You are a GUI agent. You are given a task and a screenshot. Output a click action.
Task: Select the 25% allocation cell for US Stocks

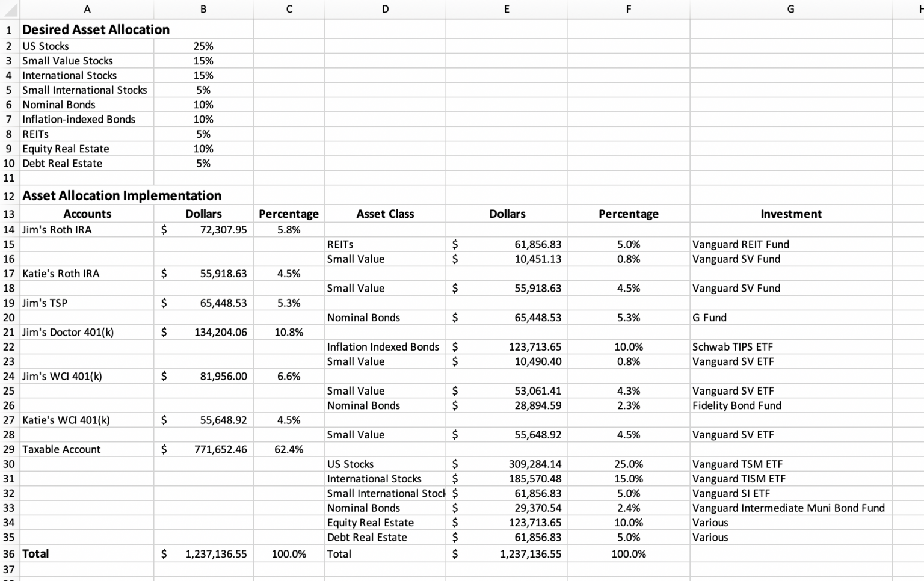pos(203,46)
